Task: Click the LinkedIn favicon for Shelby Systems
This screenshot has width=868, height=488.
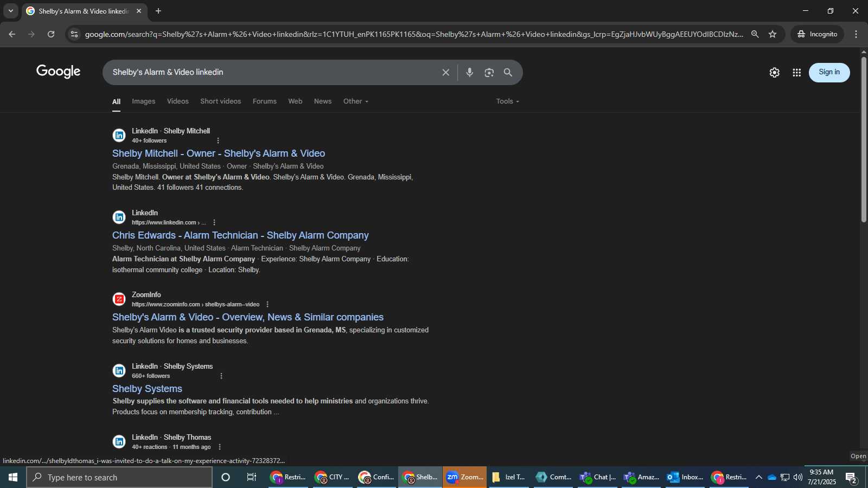Action: tap(119, 371)
